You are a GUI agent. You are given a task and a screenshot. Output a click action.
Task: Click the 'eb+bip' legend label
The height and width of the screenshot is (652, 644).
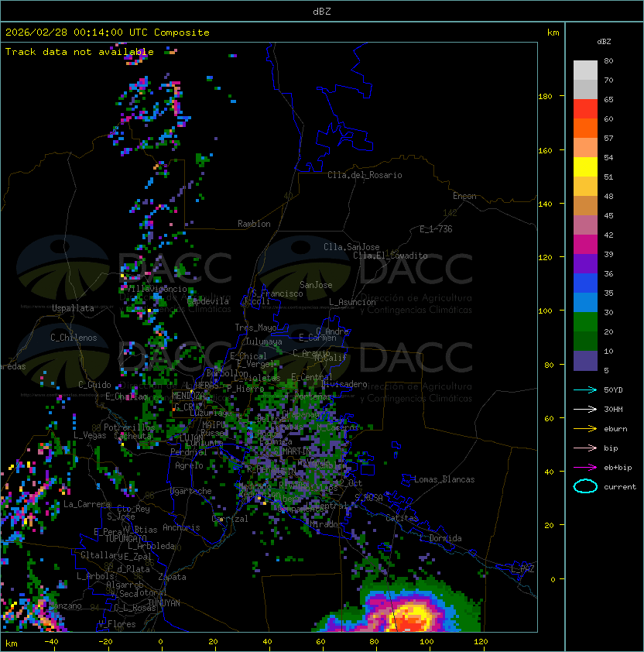[618, 468]
